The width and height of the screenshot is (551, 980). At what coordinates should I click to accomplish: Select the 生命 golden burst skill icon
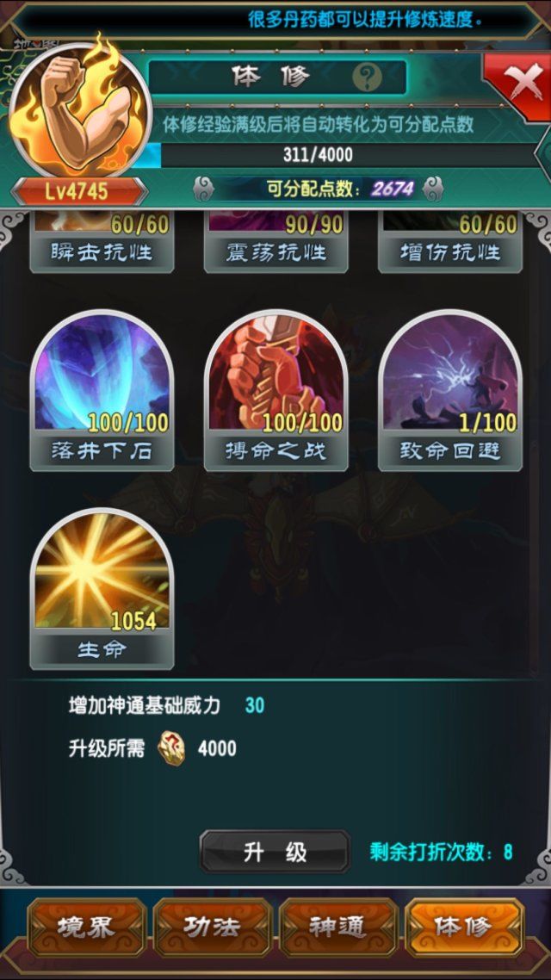102,589
